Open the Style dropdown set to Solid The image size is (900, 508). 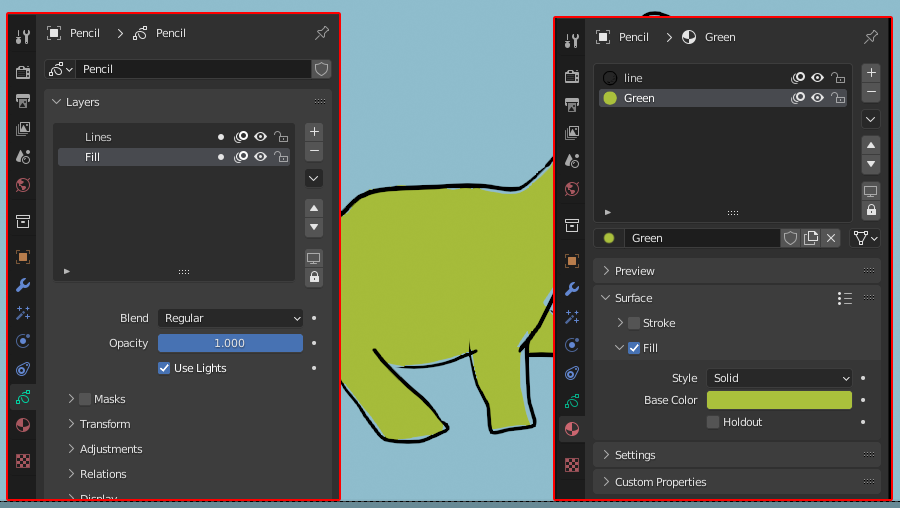pyautogui.click(x=779, y=378)
